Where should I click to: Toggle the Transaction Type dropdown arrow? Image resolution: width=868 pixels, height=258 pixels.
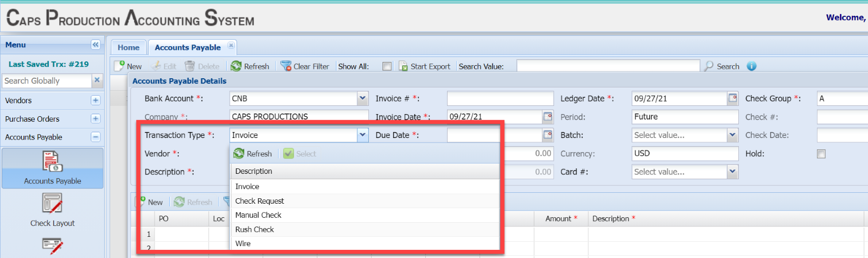362,135
